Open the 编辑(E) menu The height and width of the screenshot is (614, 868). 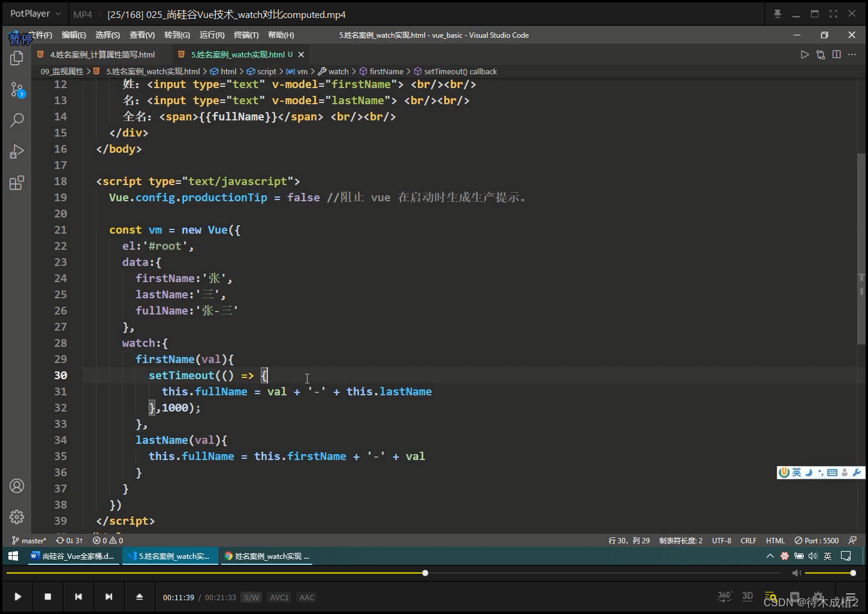[x=74, y=35]
